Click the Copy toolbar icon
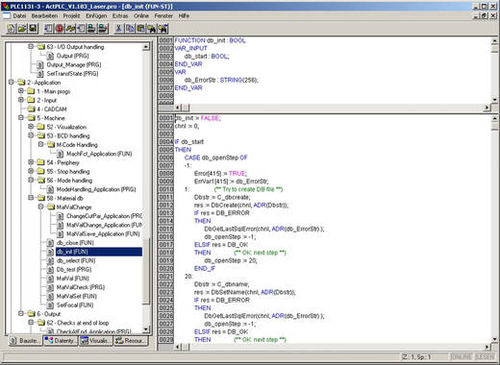The image size is (500, 365). 130,29
